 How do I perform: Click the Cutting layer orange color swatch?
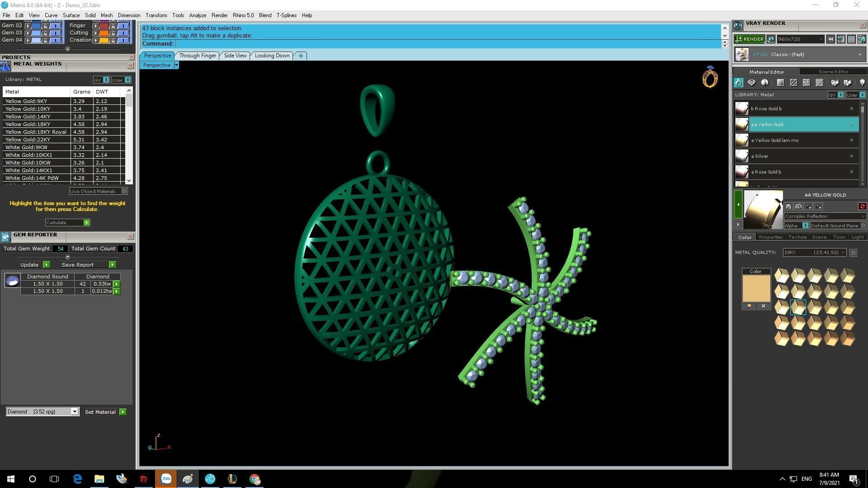[x=104, y=33]
